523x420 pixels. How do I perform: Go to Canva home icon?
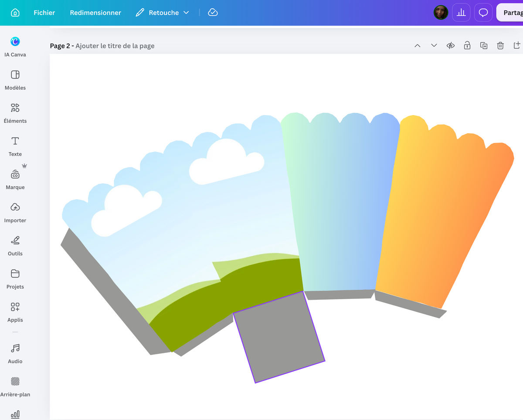pos(15,13)
